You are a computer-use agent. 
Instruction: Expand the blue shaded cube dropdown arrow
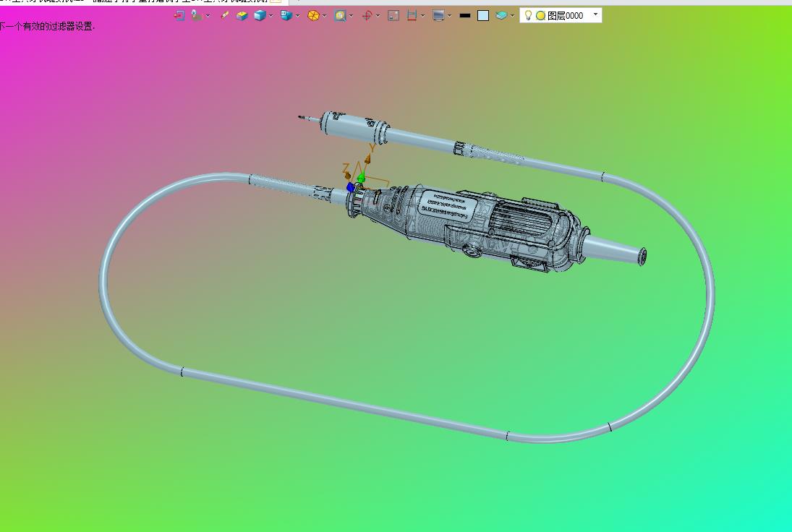click(271, 16)
